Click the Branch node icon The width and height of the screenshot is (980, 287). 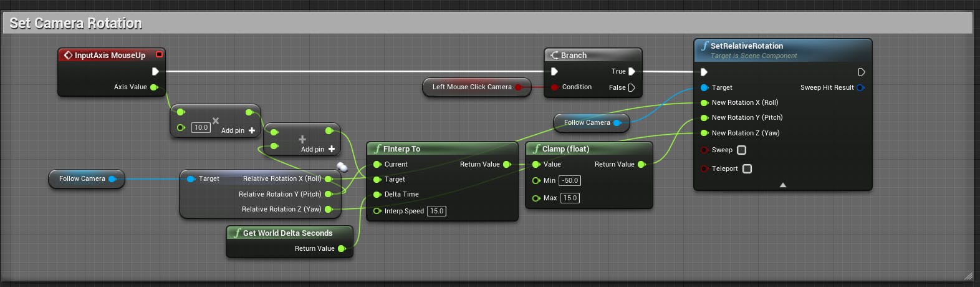554,55
